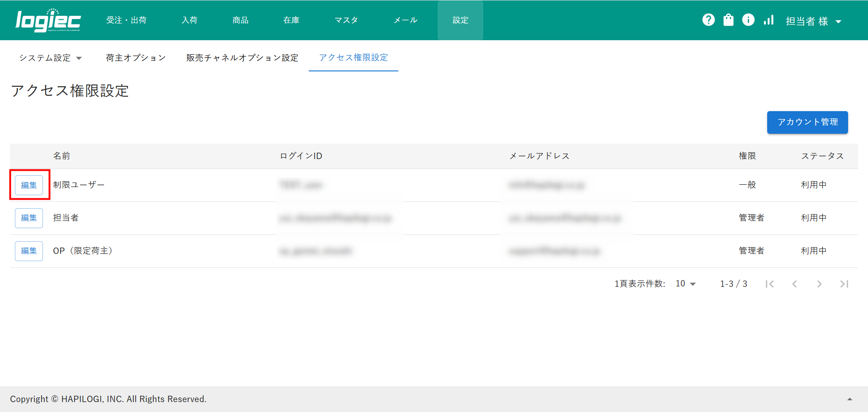868x412 pixels.
Task: Open the rows per page dropdown
Action: tap(685, 284)
